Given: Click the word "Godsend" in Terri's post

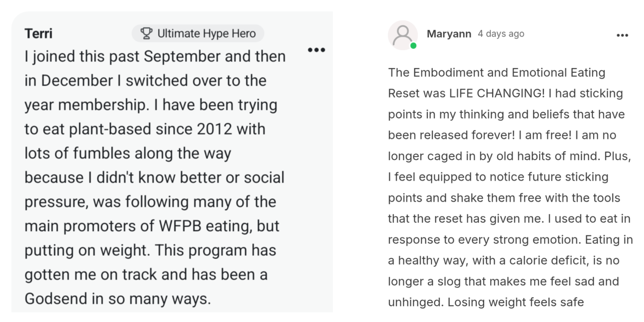Looking at the screenshot, I should (x=56, y=299).
